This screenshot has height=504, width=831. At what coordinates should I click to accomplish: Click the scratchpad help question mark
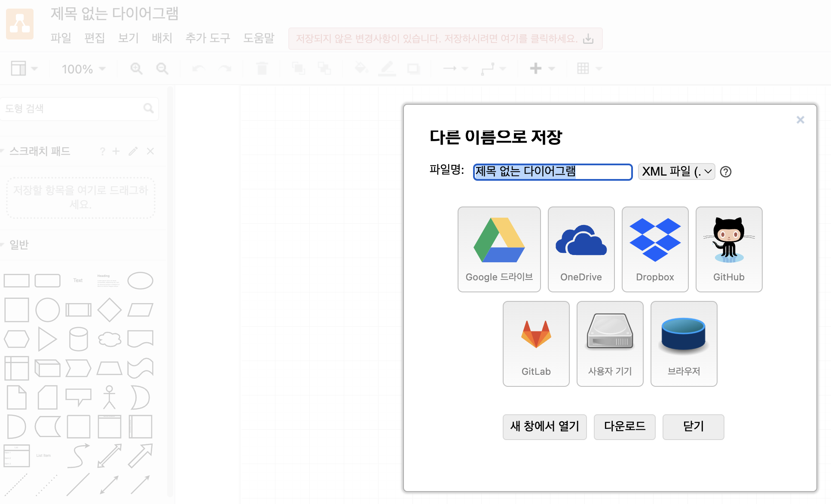click(102, 151)
